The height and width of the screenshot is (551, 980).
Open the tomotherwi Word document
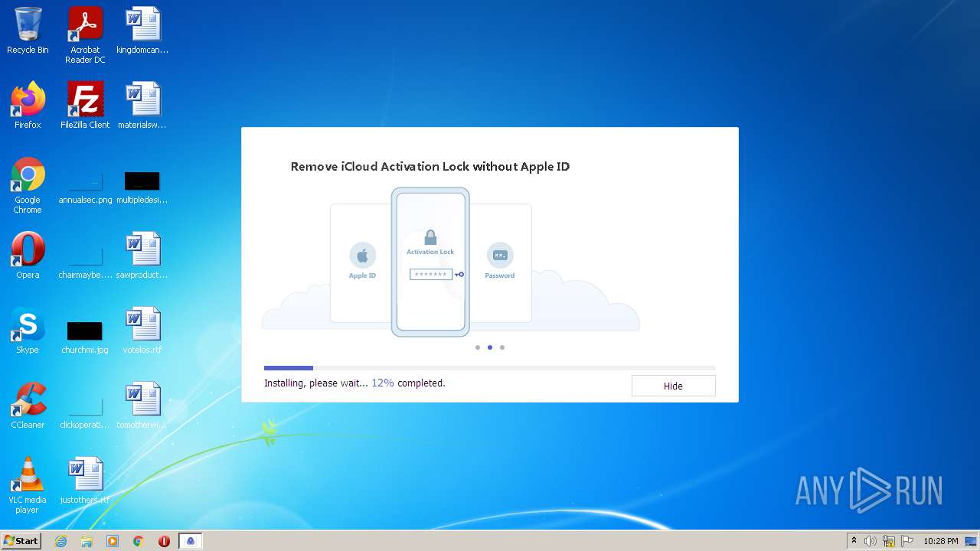(x=142, y=406)
